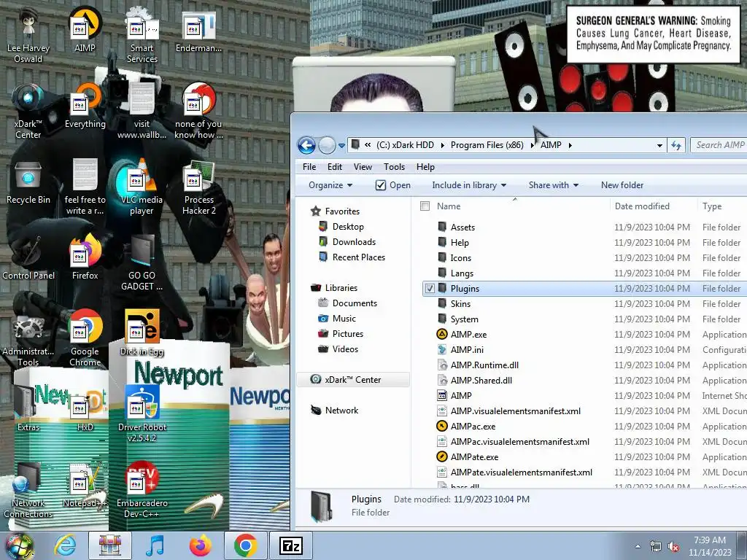This screenshot has height=560, width=747.
Task: Refresh the AIMP folder address bar
Action: point(676,145)
